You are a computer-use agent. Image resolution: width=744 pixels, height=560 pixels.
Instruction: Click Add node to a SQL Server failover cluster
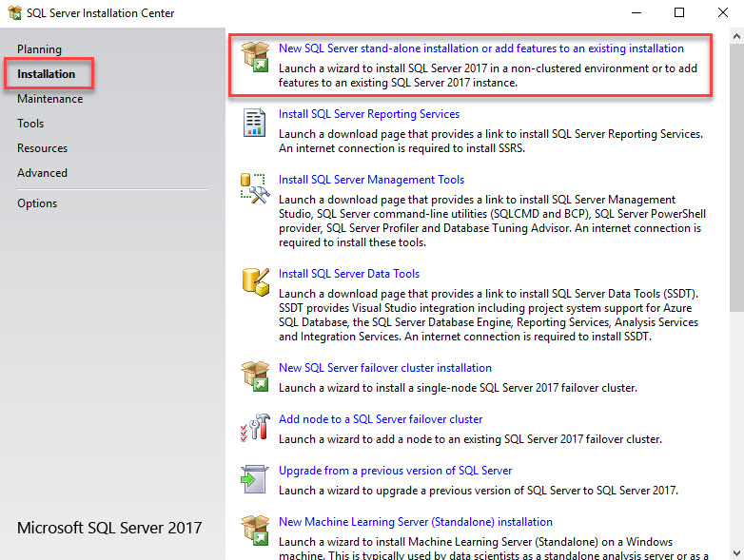[381, 419]
